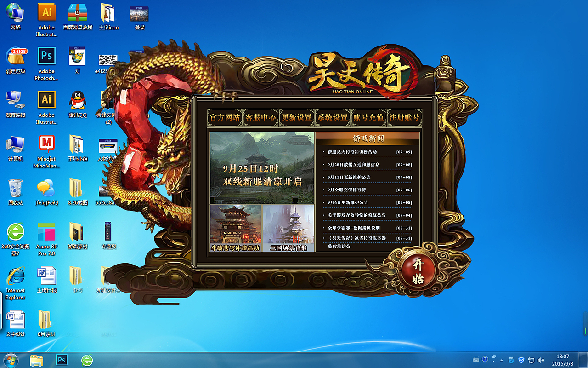The width and height of the screenshot is (588, 368).
Task: Visit the 客服中心 customer service page
Action: pyautogui.click(x=260, y=117)
